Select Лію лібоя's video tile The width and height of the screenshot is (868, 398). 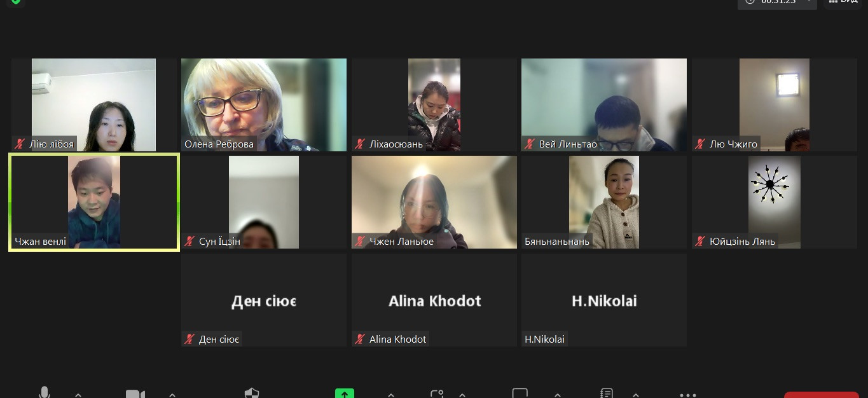94,105
